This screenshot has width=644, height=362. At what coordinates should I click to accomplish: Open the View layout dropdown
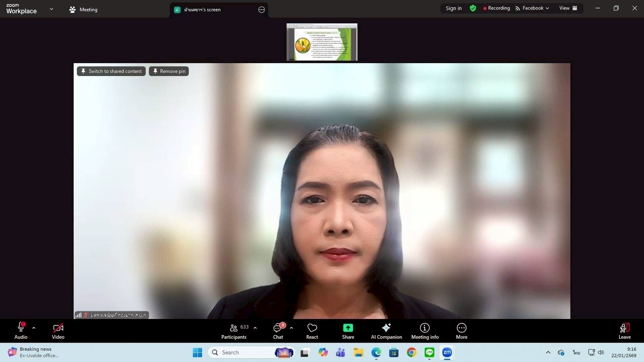pyautogui.click(x=568, y=8)
